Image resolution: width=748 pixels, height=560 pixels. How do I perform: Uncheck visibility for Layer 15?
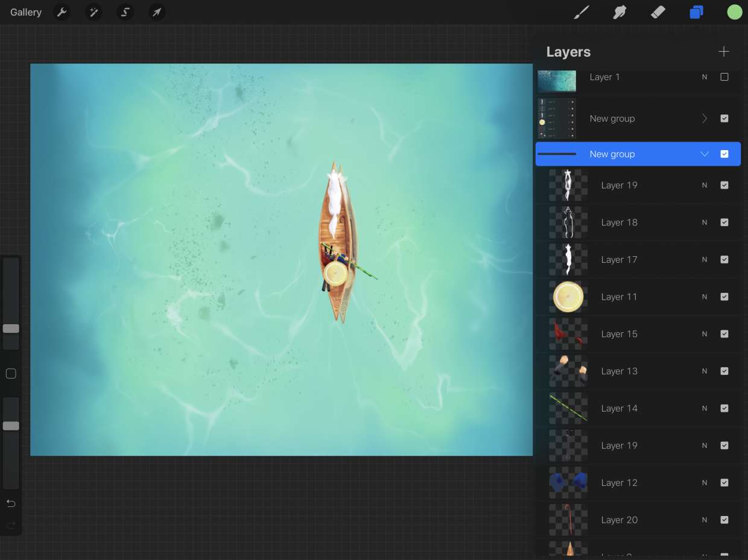coord(724,334)
